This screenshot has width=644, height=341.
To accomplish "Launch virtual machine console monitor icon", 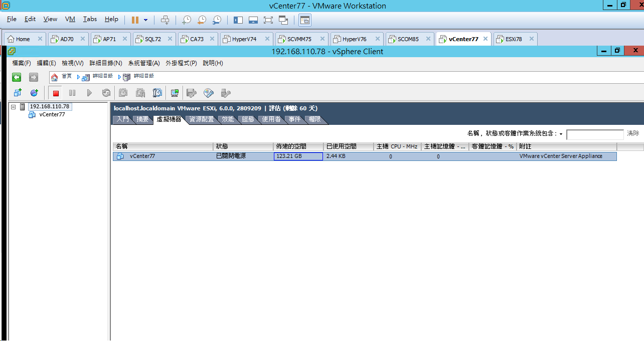I will pos(175,93).
